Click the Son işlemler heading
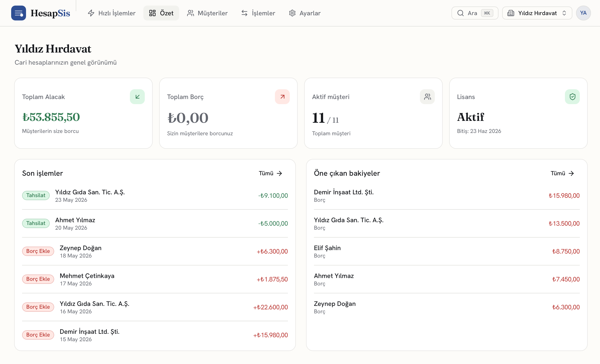 tap(43, 173)
